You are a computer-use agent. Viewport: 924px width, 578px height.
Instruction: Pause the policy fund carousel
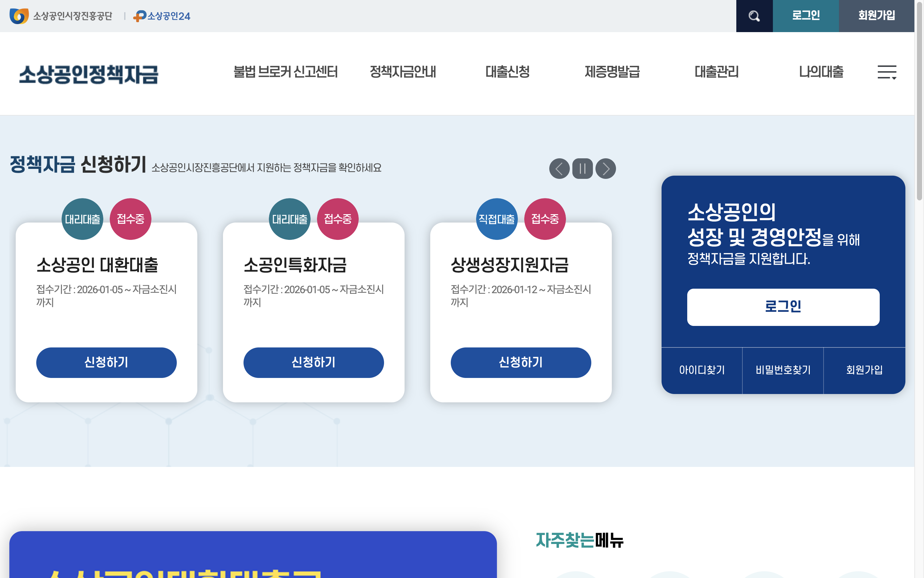pyautogui.click(x=582, y=169)
